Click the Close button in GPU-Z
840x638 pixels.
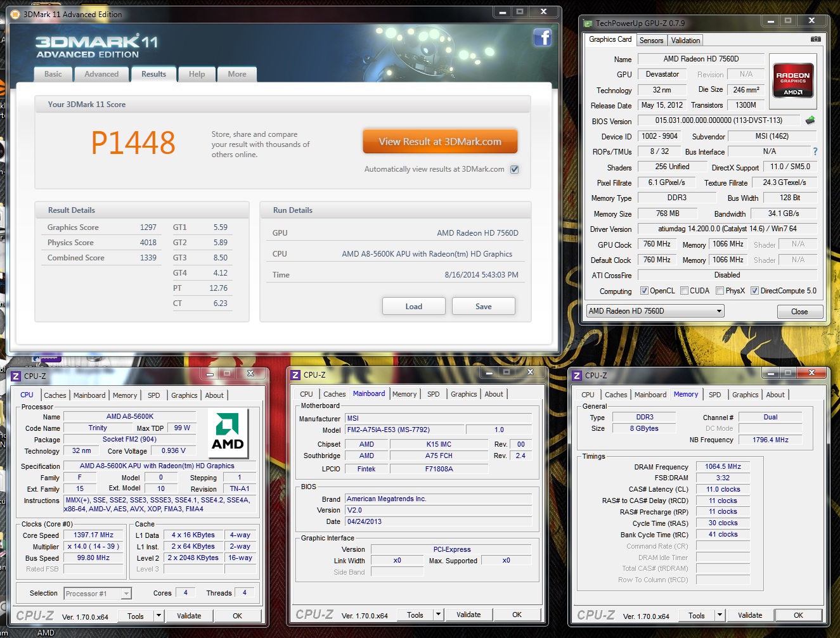pyautogui.click(x=799, y=312)
